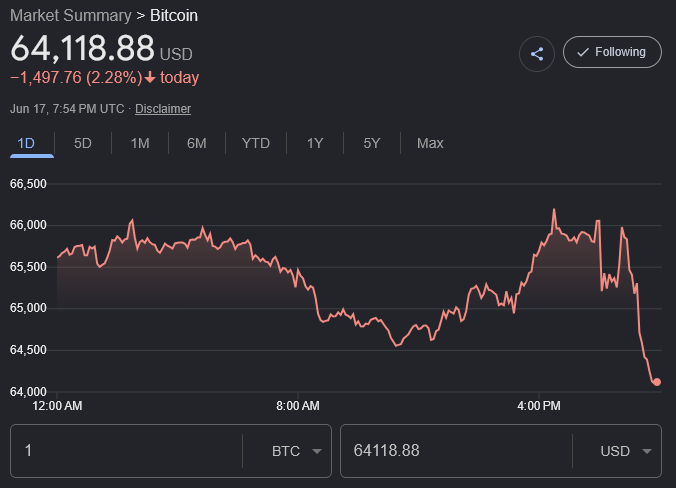This screenshot has width=676, height=488.
Task: Switch to the 1Y chart range
Action: 315,143
